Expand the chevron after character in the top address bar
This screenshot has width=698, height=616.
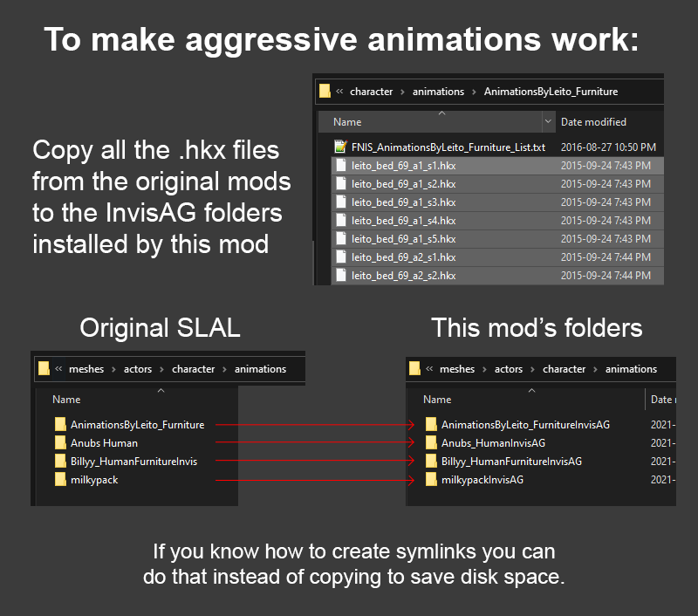(402, 92)
